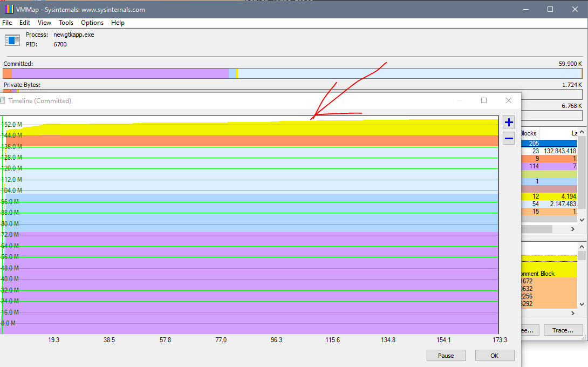The image size is (588, 367).
Task: Click the blue process selection icon near Process label
Action: tap(12, 39)
